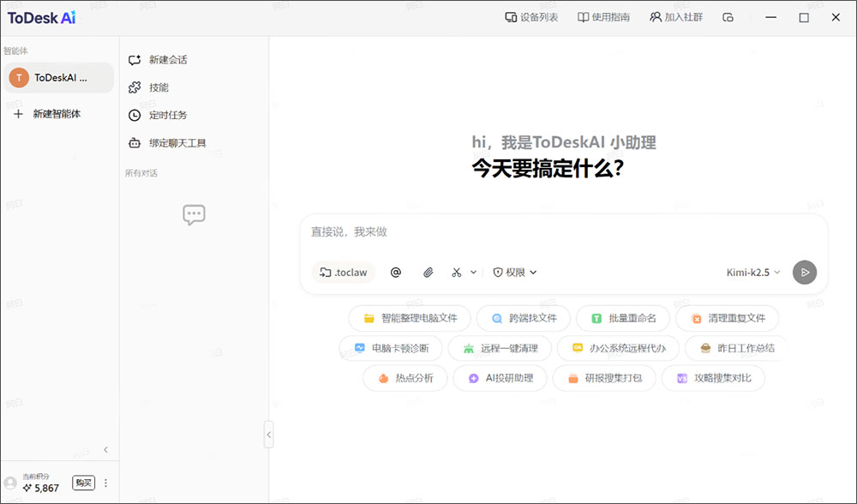Open the 技能 skills page
This screenshot has height=504, width=857.
[148, 87]
